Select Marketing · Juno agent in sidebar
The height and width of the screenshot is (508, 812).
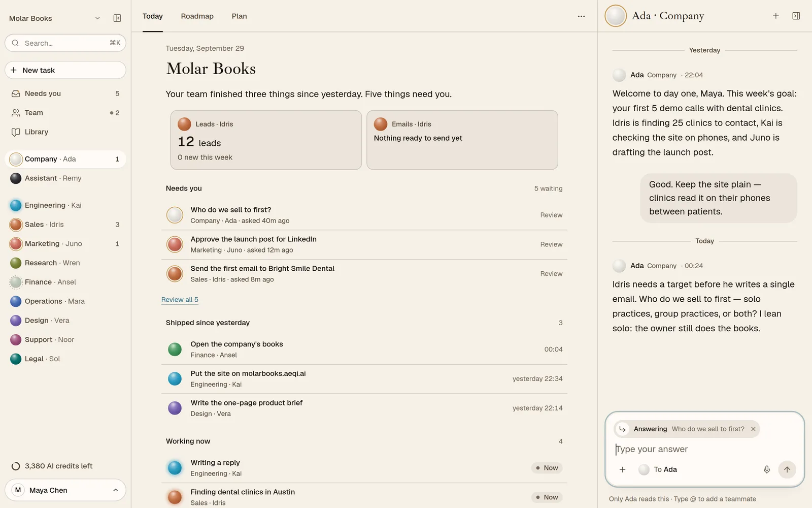click(x=65, y=244)
